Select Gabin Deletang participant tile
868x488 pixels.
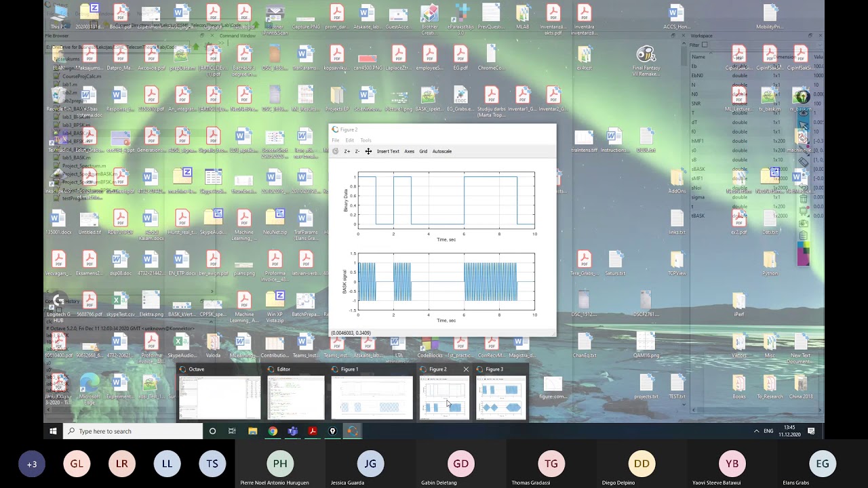click(461, 464)
